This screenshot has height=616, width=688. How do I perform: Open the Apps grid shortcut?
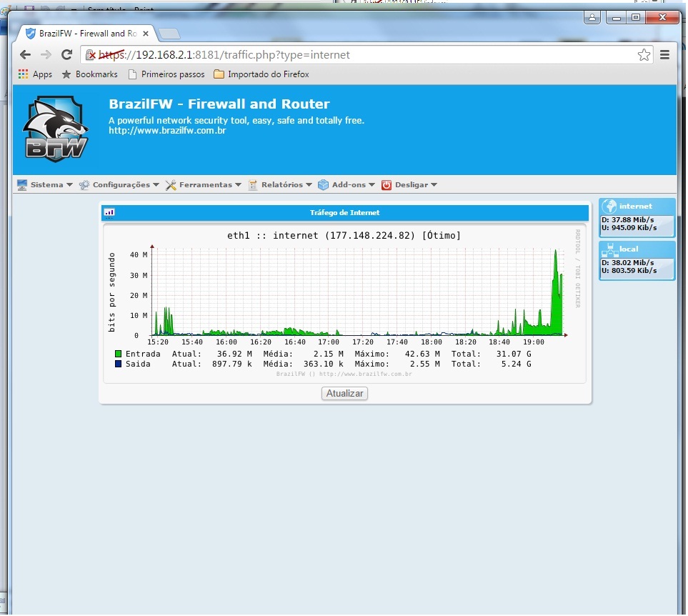(24, 74)
